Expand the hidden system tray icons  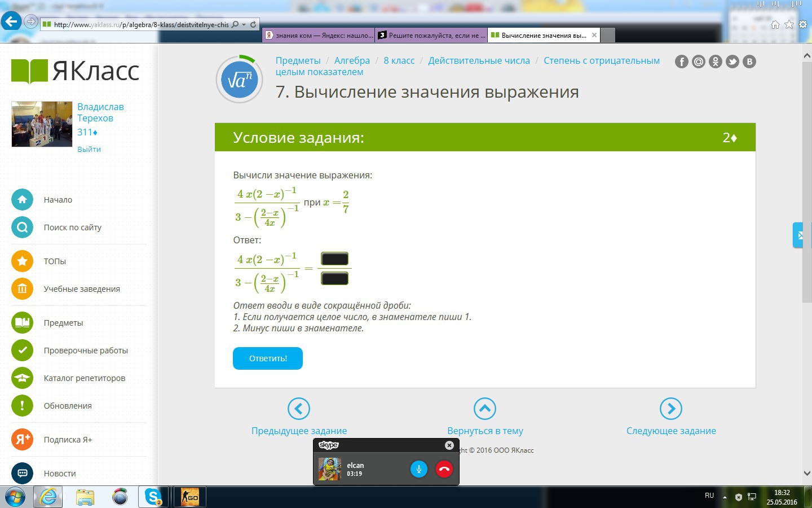pos(725,497)
